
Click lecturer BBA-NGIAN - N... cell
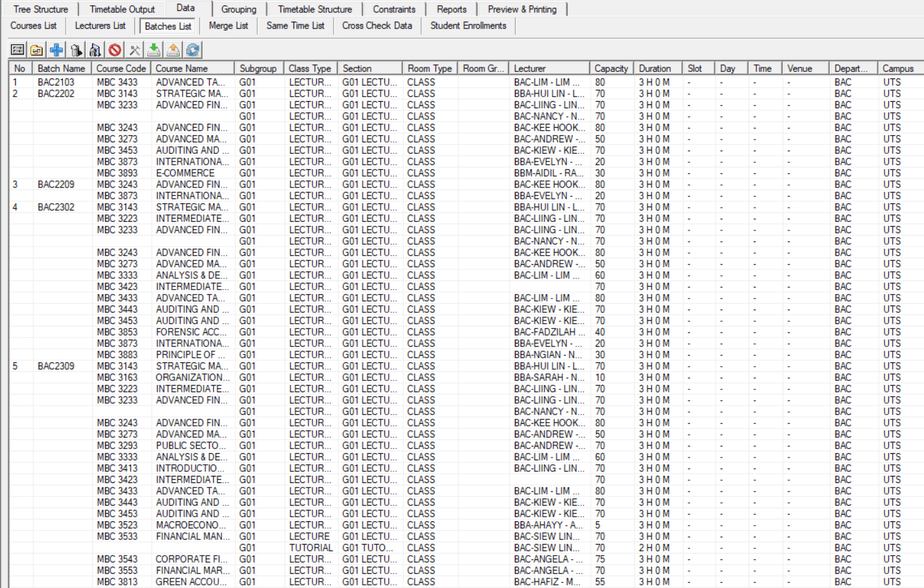(548, 355)
